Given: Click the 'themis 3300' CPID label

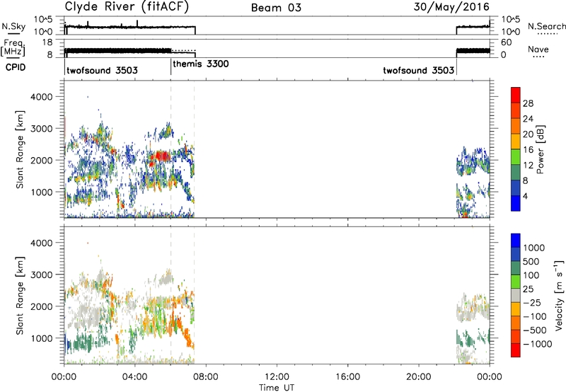Looking at the screenshot, I should click(201, 64).
